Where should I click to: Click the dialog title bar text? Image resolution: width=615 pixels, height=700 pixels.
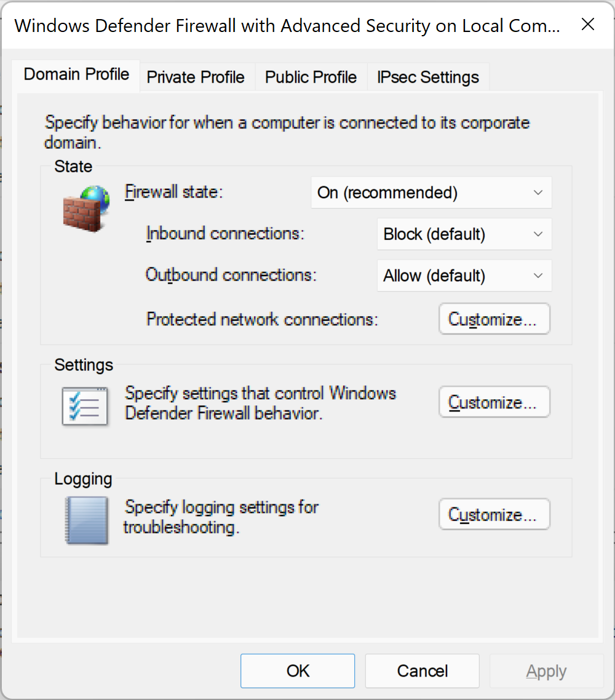287,25
